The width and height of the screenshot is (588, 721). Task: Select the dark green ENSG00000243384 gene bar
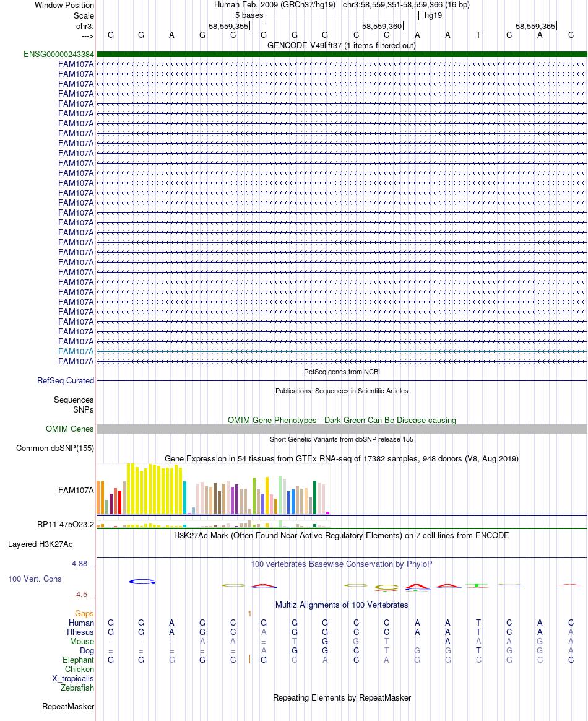pos(342,55)
